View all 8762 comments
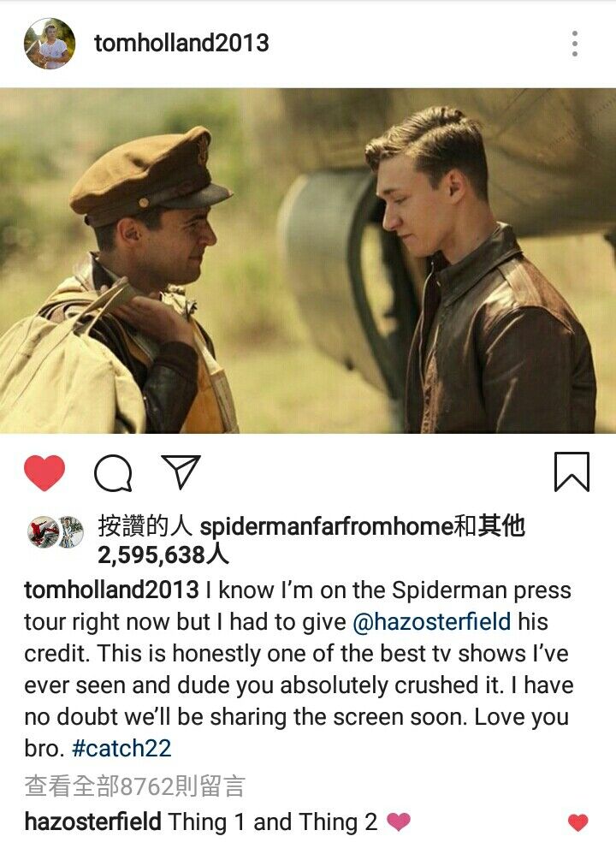 (135, 786)
